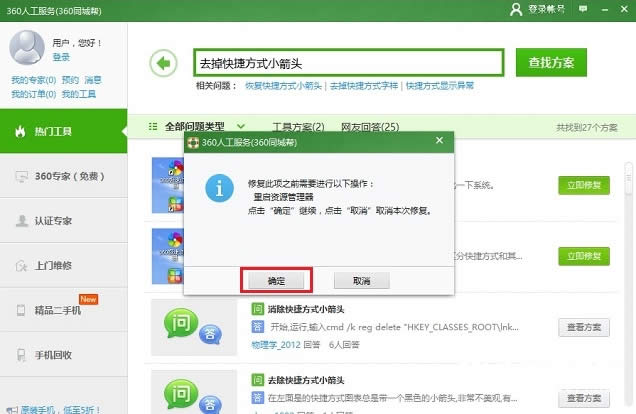Click the 6人回答 text
The width and height of the screenshot is (636, 414).
344,345
